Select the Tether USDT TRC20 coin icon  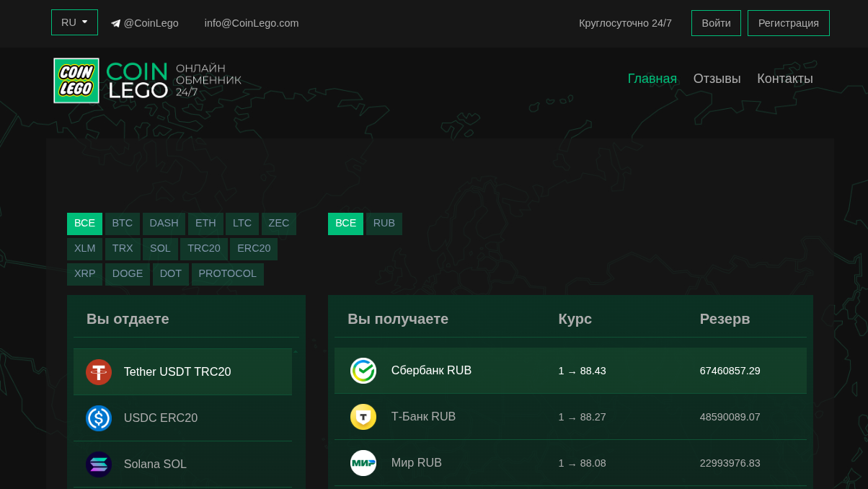tap(99, 372)
